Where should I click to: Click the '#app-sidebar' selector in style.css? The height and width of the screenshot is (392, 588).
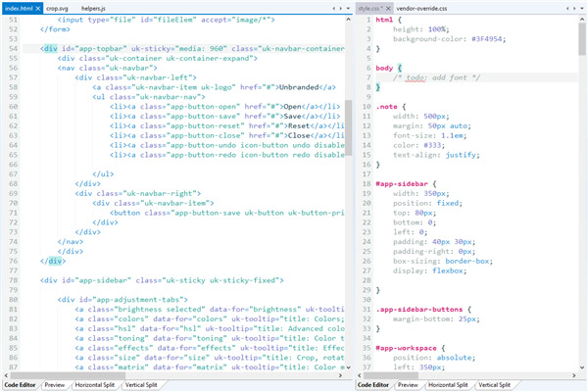[x=402, y=184]
